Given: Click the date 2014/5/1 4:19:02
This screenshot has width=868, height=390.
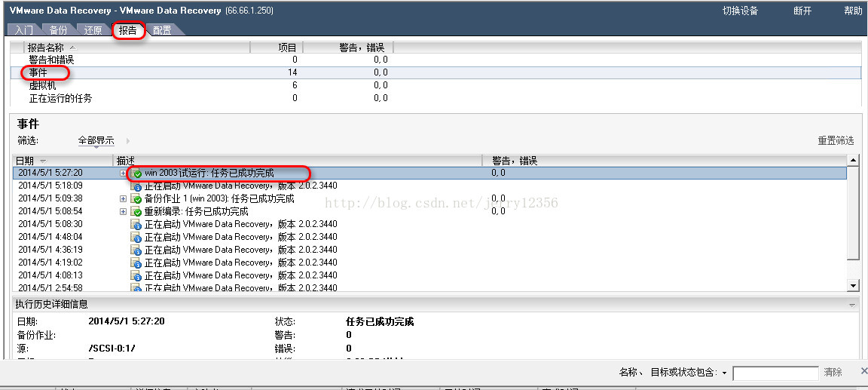Looking at the screenshot, I should pyautogui.click(x=50, y=262).
